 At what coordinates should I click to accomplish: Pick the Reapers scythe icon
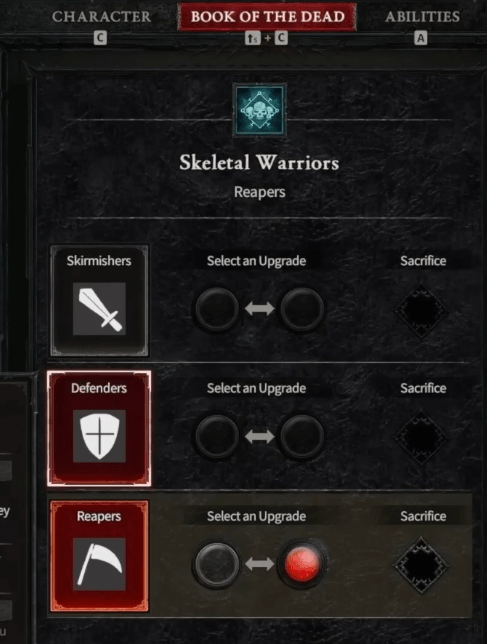99,564
